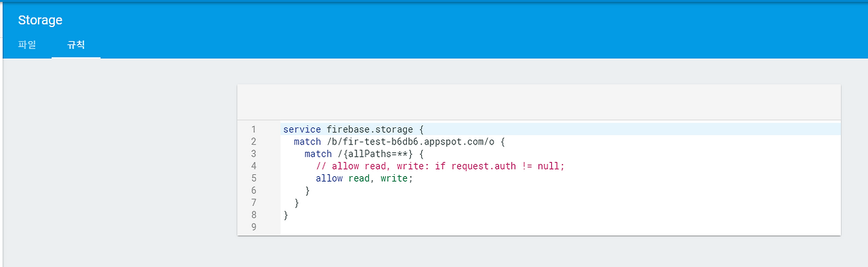Click the line with fir-test-b6db6.appspot.com/o
Image resolution: width=868 pixels, height=267 pixels.
pos(400,142)
